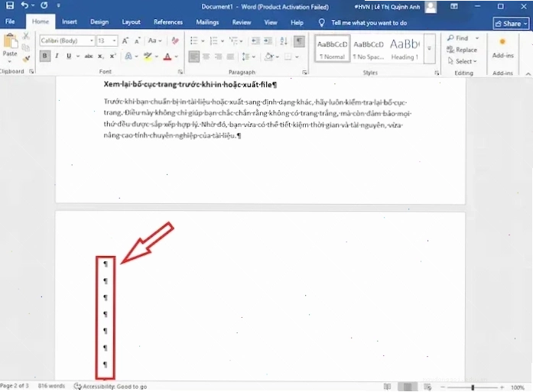Increase paragraph indent
The height and width of the screenshot is (392, 533).
tap(268, 41)
